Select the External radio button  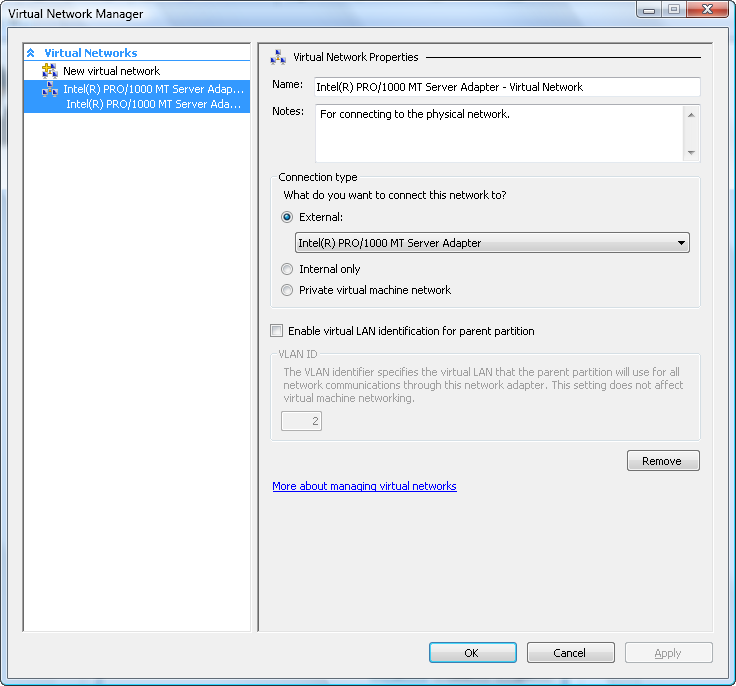[287, 217]
